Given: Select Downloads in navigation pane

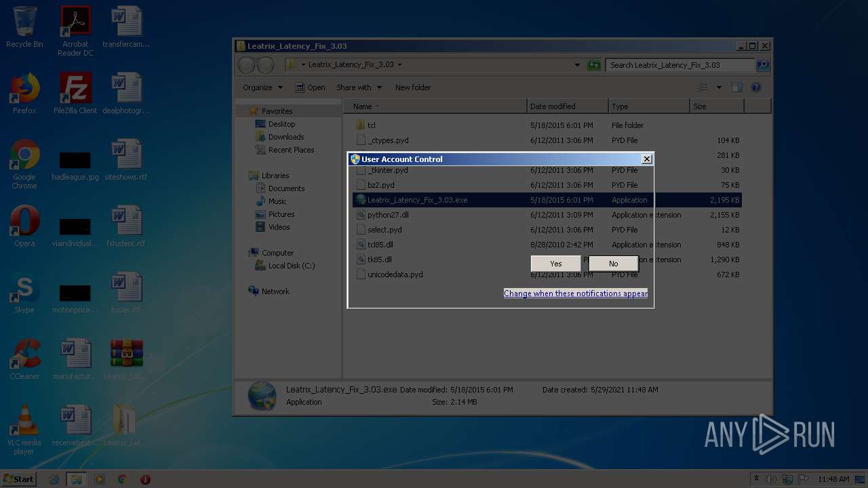Looking at the screenshot, I should coord(286,137).
